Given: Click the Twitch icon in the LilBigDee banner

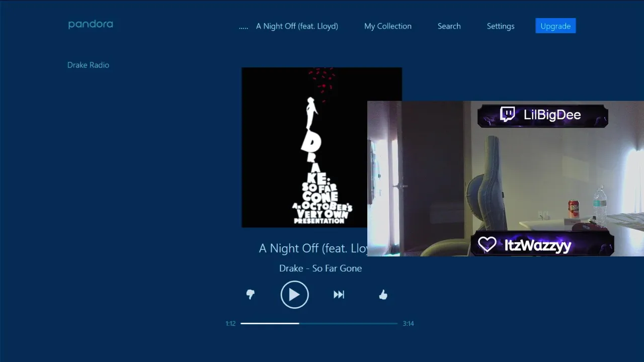Looking at the screenshot, I should (x=508, y=115).
